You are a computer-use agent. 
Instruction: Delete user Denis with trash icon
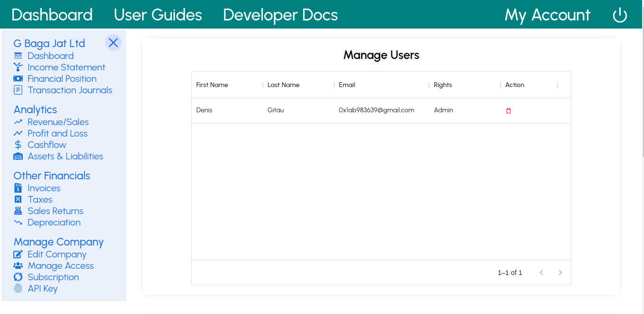509,111
